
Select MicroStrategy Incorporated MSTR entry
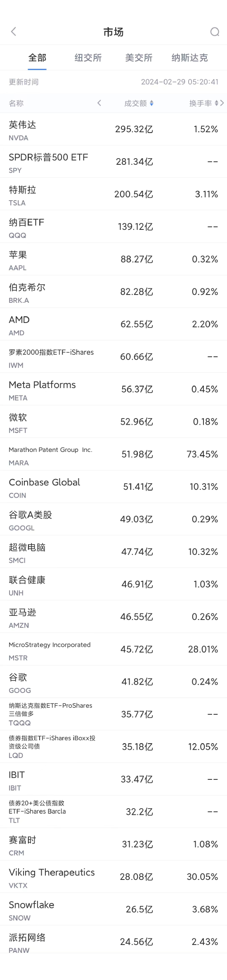point(113,650)
